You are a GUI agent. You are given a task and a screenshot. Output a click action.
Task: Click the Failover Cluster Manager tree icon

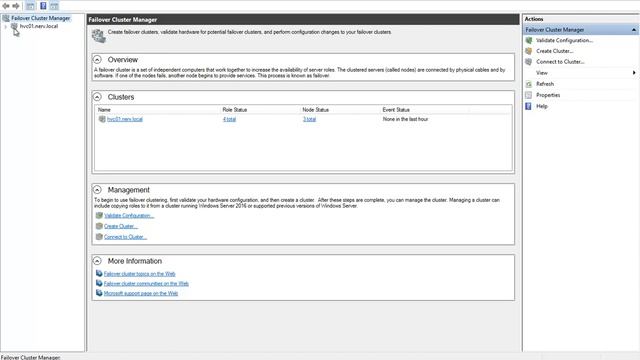(6, 18)
